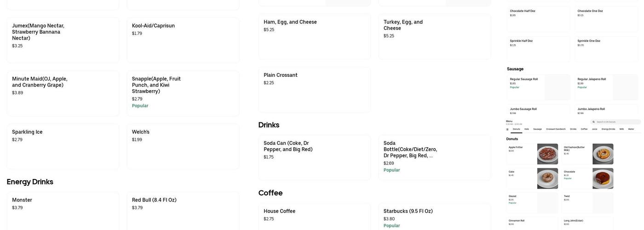Click the search magnifier icon
Image resolution: width=644 pixels, height=230 pixels.
tap(593, 122)
